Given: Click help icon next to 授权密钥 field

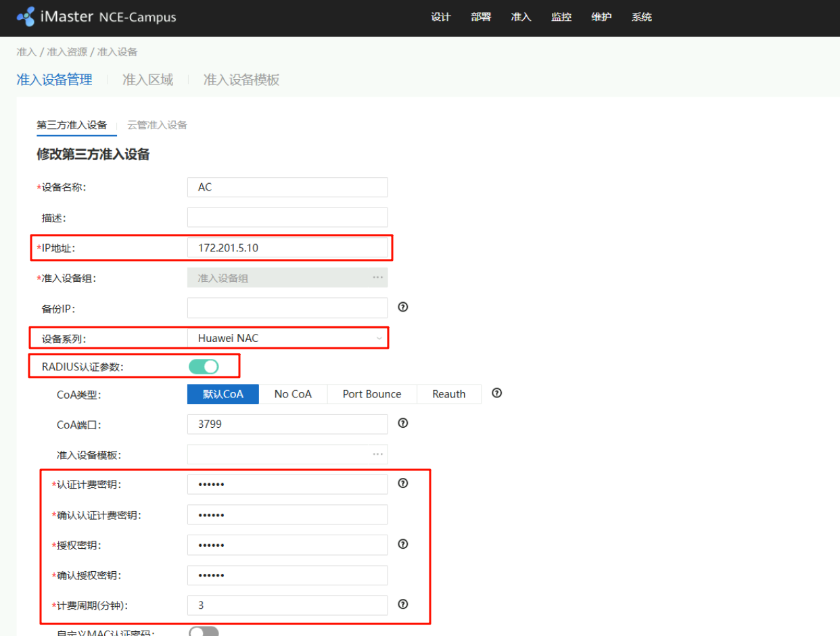Looking at the screenshot, I should (403, 544).
